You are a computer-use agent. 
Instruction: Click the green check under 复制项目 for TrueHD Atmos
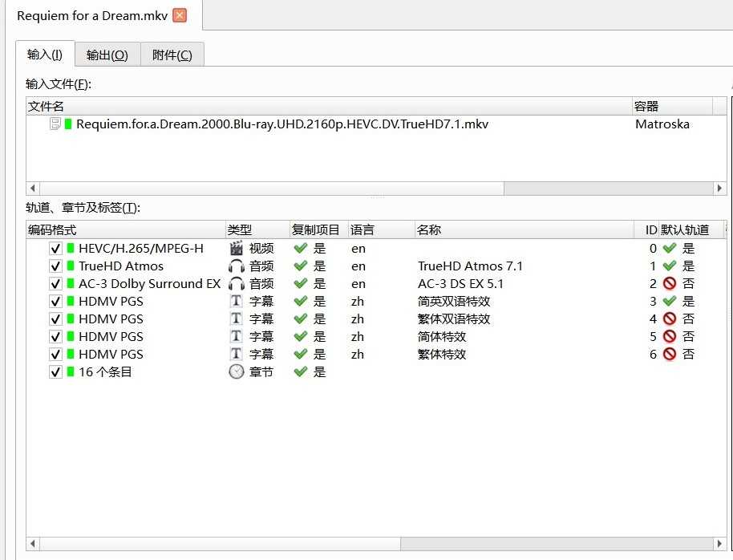300,266
